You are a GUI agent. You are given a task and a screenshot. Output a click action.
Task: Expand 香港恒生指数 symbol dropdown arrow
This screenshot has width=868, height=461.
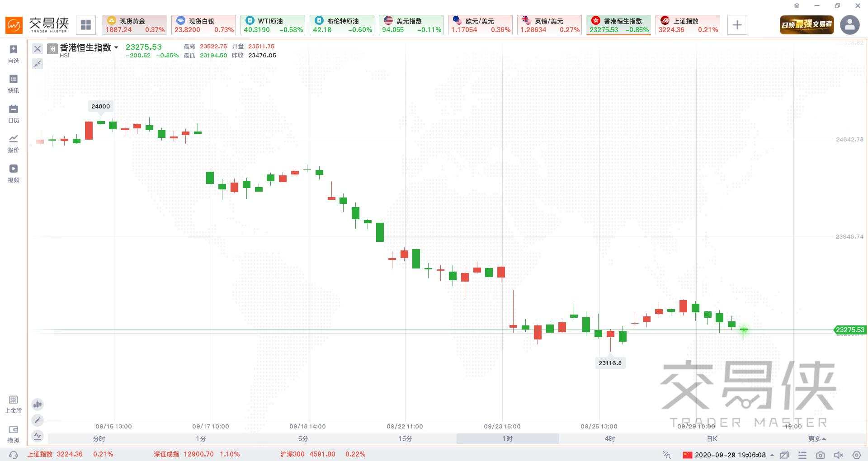click(116, 47)
